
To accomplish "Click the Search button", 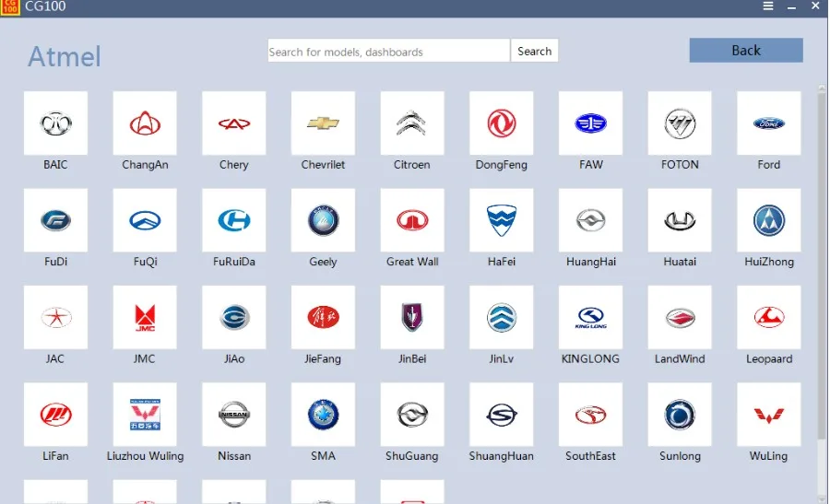I will point(535,51).
